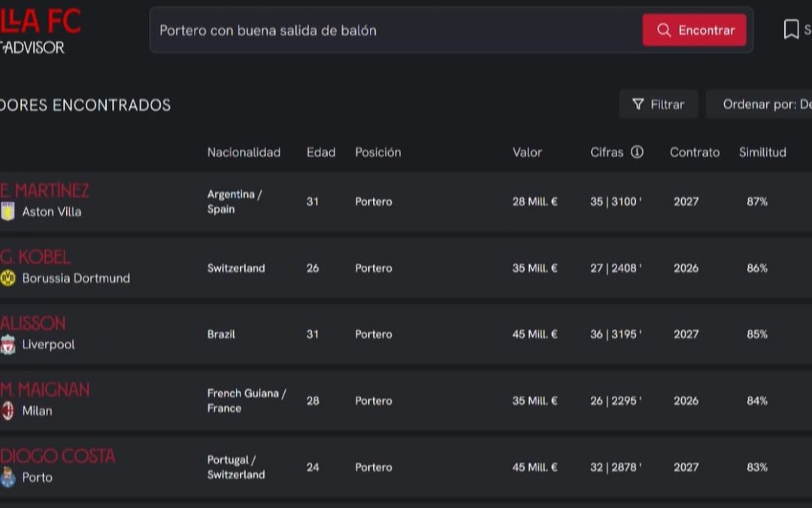812x508 pixels.
Task: Click the French Guiana / France cell
Action: pyautogui.click(x=247, y=400)
